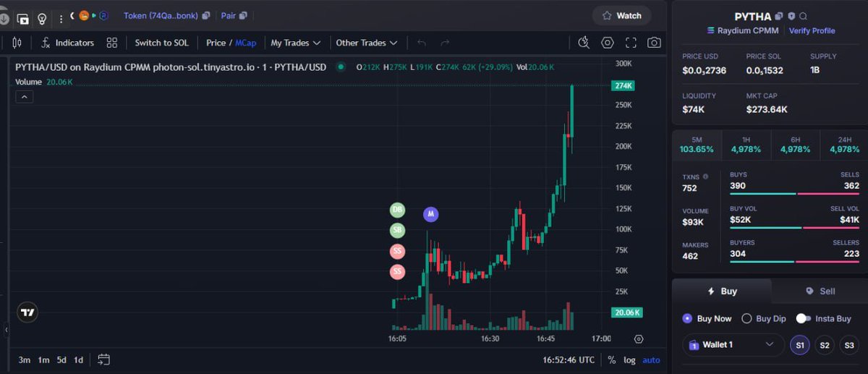This screenshot has height=374, width=868.
Task: Open the quick search icon in chart toolbar
Action: (584, 43)
